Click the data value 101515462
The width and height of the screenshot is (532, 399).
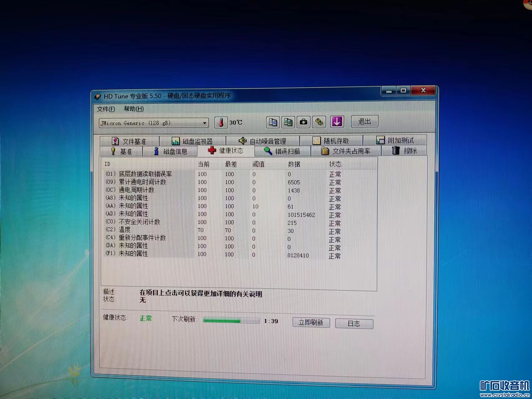301,215
